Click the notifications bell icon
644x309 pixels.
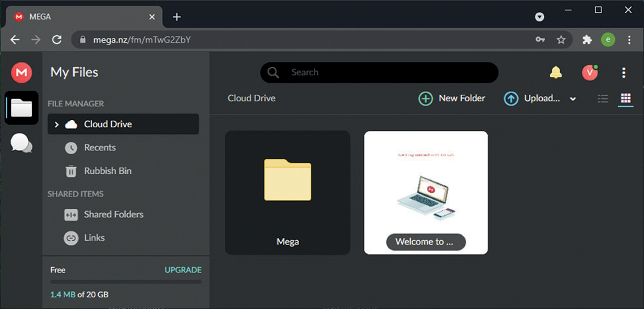pos(556,72)
